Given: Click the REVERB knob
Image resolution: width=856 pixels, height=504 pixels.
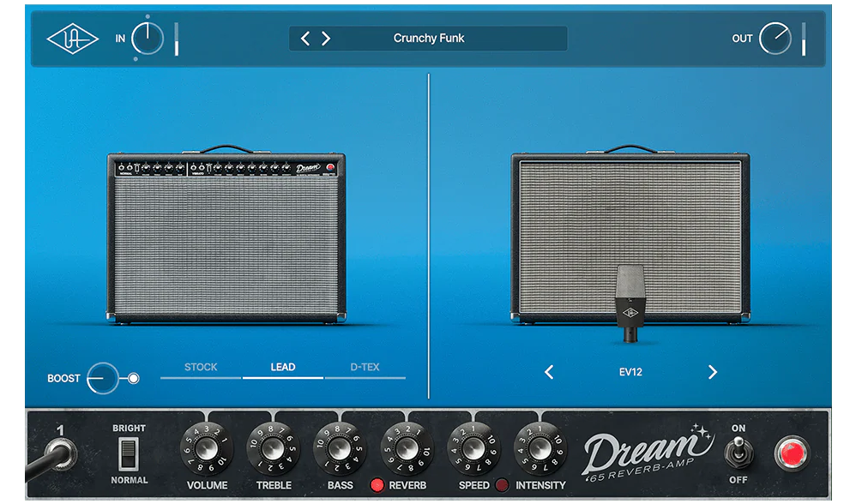Looking at the screenshot, I should [407, 449].
